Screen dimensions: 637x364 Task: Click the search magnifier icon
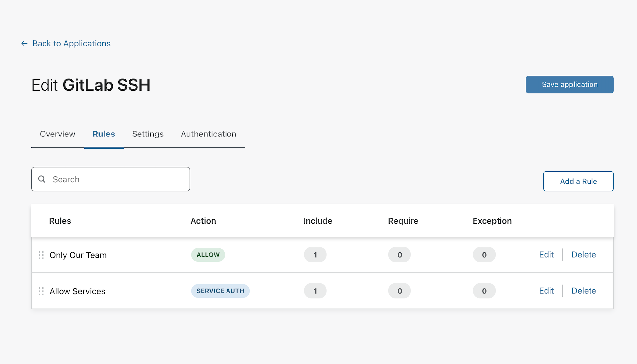click(42, 179)
